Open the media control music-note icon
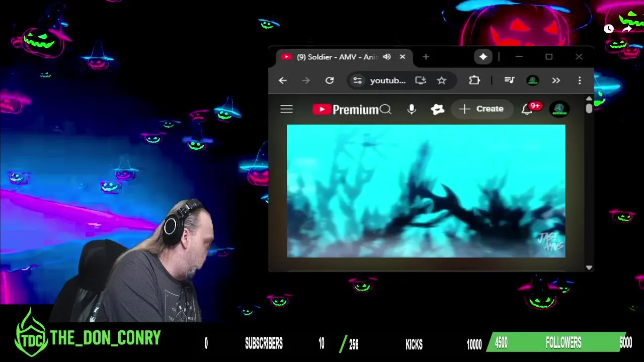Image resolution: width=644 pixels, height=362 pixels. point(509,80)
